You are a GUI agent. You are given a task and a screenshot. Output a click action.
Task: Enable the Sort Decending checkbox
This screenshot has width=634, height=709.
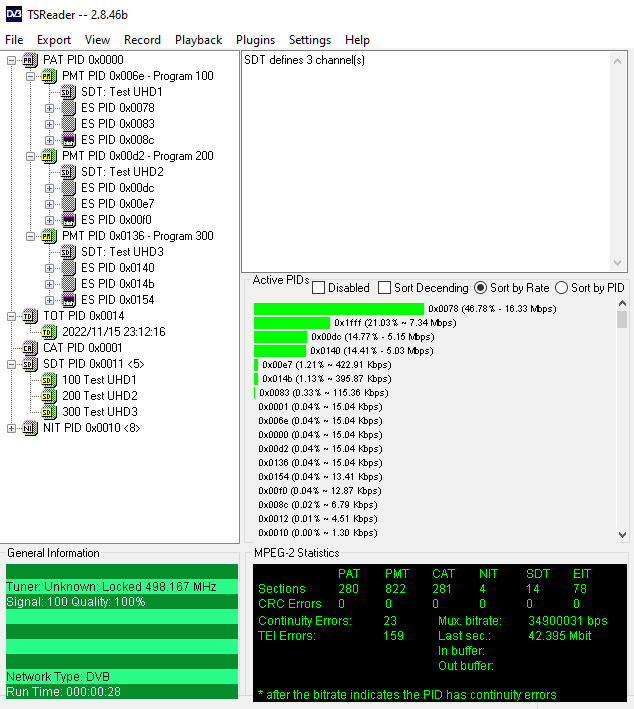click(384, 288)
